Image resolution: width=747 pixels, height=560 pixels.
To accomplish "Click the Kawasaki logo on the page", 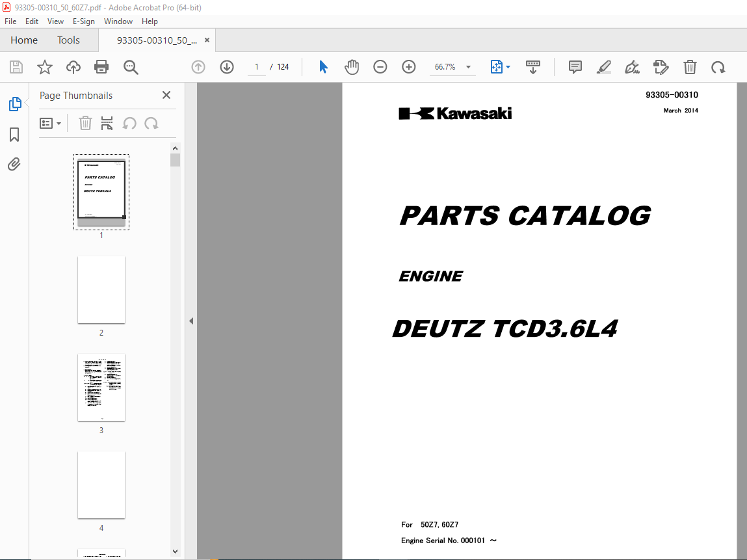I will tap(456, 113).
